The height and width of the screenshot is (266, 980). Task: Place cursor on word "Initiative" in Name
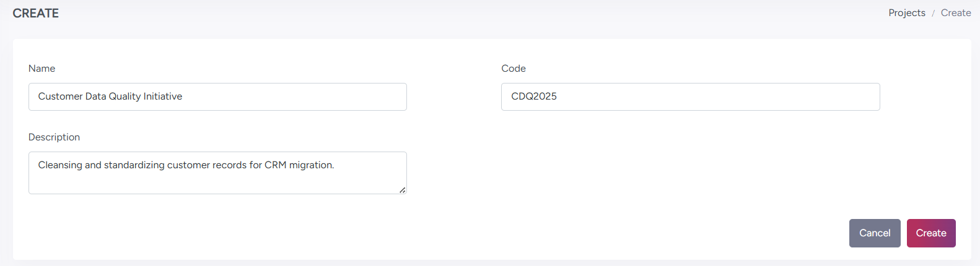pos(163,97)
